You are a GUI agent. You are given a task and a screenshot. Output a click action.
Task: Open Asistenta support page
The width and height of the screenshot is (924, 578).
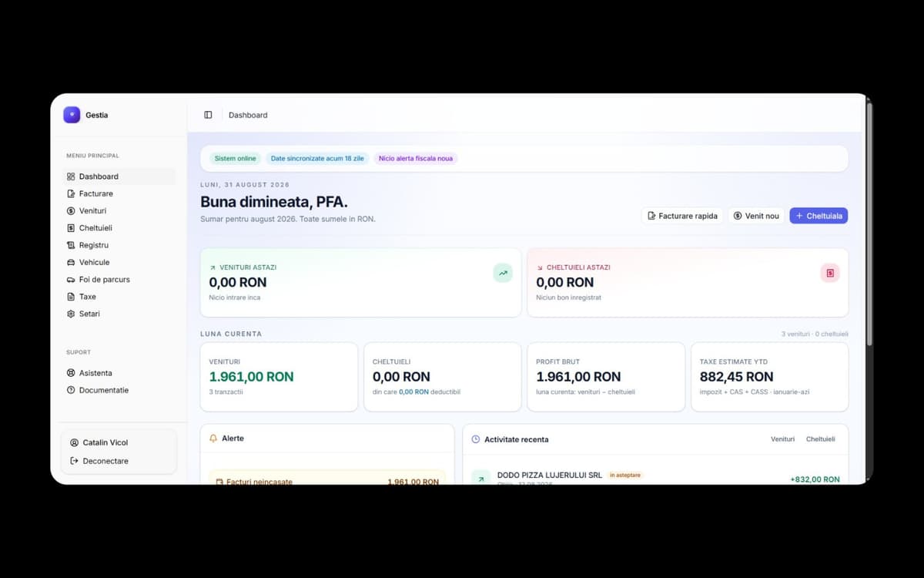point(119,373)
